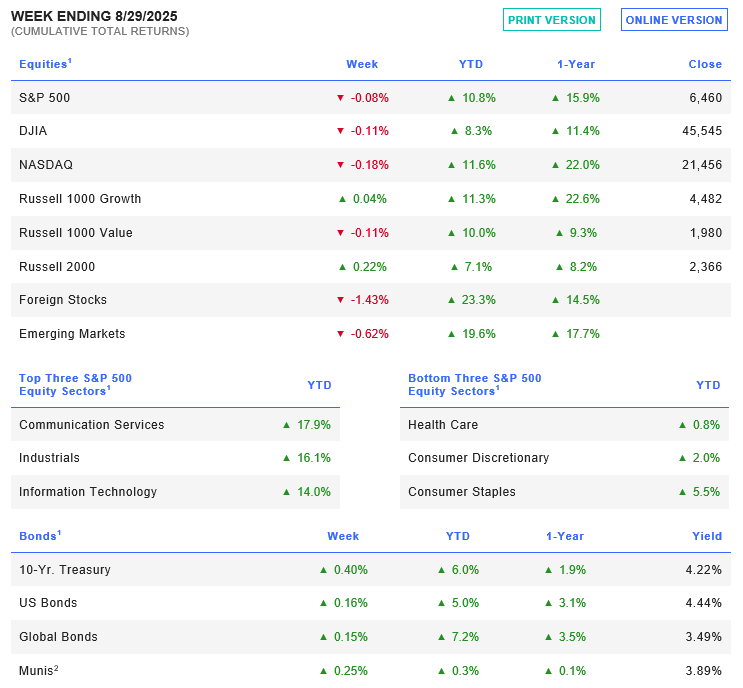Select the Emerging Markets row label
The image size is (743, 688).
72,334
